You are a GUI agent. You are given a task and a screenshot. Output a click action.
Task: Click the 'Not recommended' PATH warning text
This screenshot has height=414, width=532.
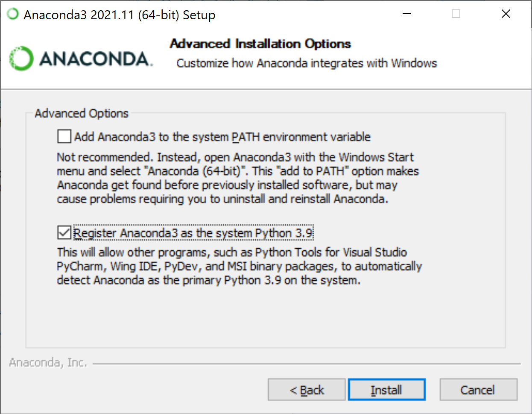(238, 178)
